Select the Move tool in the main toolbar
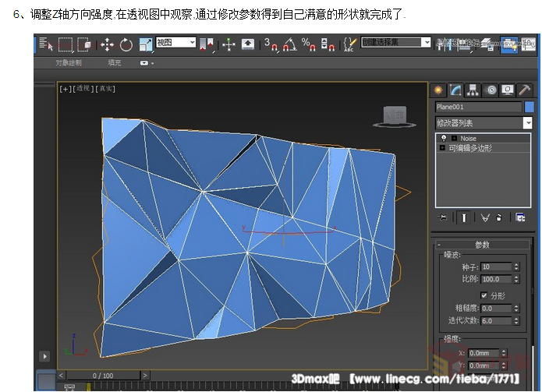 (108, 44)
